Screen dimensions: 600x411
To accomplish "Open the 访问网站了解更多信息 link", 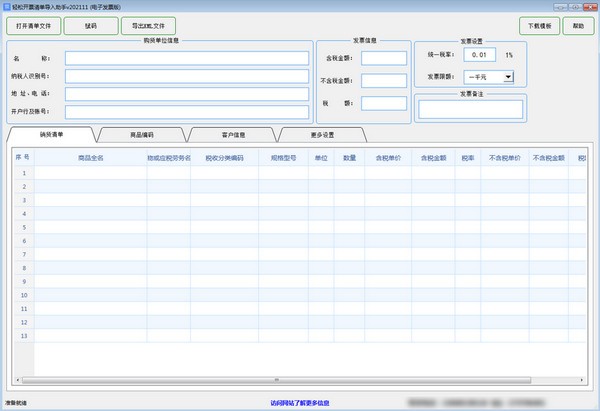I will click(299, 402).
